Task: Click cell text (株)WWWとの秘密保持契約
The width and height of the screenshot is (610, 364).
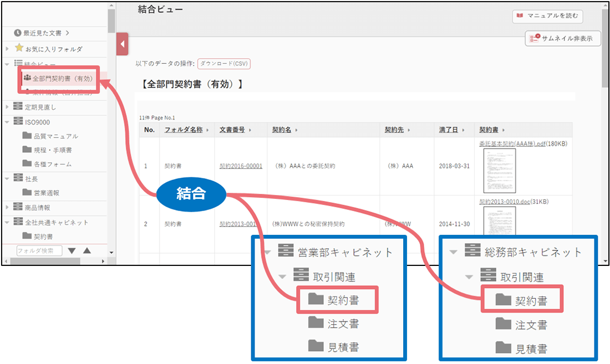Action: 308,224
